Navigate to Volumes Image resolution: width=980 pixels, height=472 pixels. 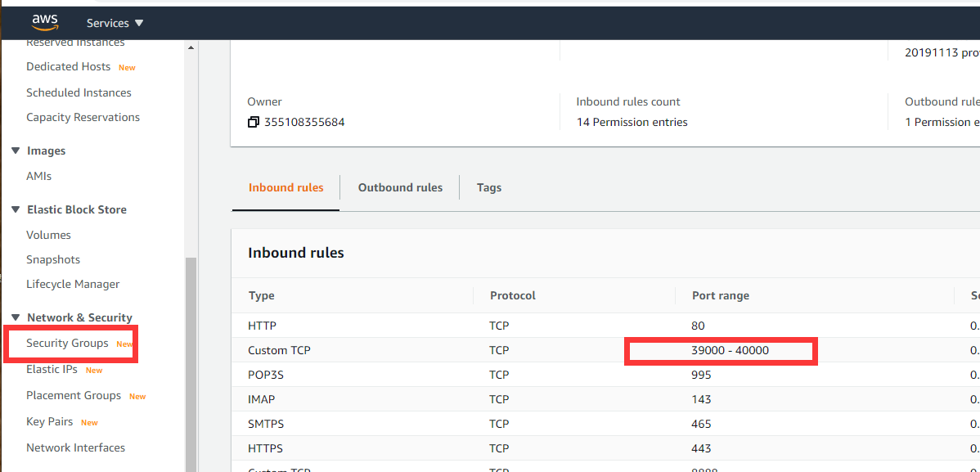pos(48,235)
